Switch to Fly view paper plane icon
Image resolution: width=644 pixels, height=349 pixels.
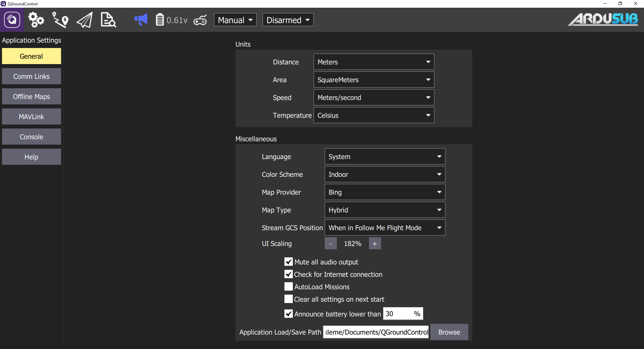[85, 20]
